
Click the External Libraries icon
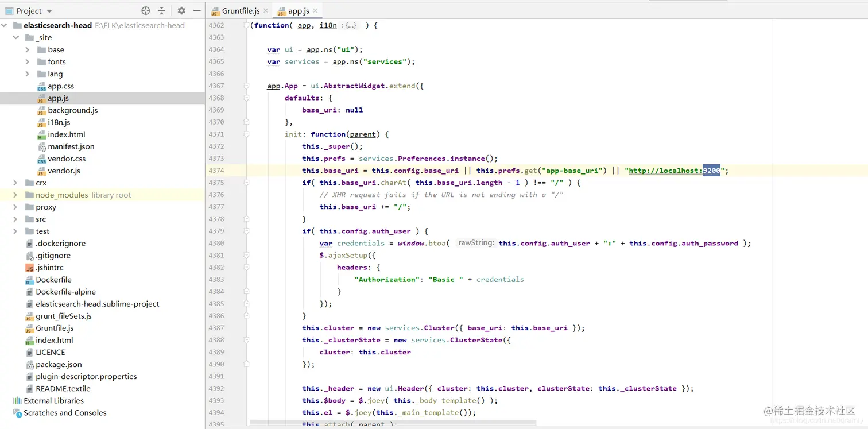pos(17,400)
